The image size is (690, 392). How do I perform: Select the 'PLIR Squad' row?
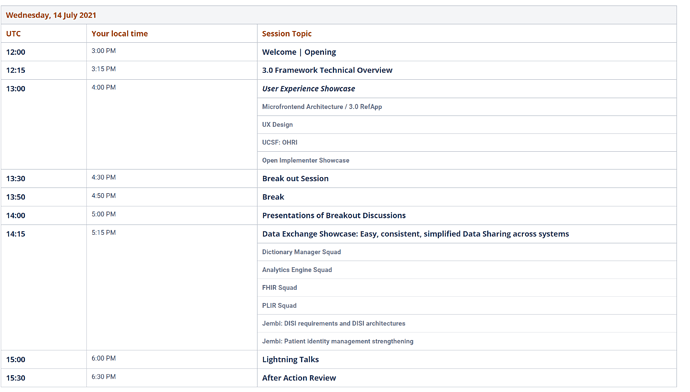coord(467,306)
